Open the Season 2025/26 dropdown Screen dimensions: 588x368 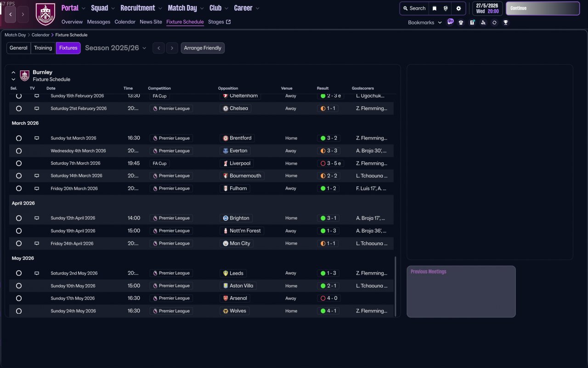point(116,48)
